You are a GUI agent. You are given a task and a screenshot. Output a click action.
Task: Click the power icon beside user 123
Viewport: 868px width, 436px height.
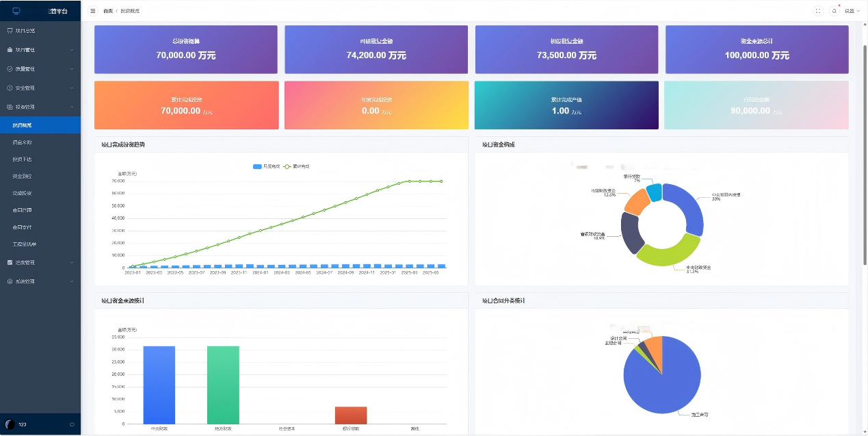(72, 425)
